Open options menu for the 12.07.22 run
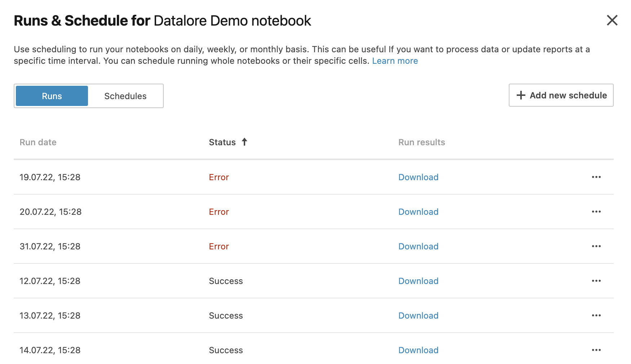The height and width of the screenshot is (364, 631). tap(596, 281)
